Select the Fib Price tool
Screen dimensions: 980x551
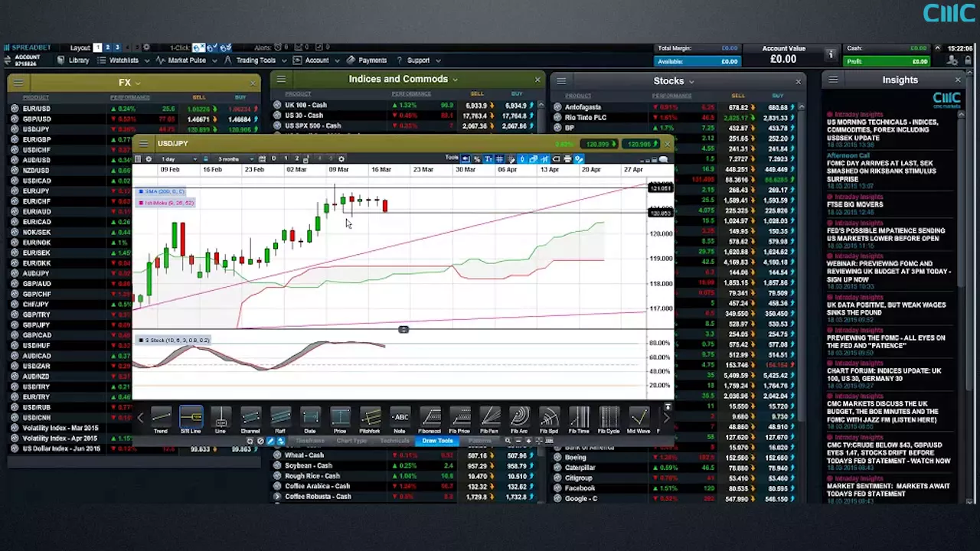pos(459,419)
